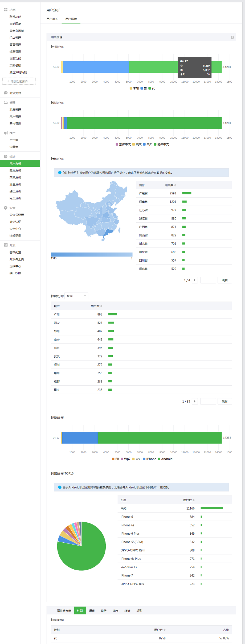The height and width of the screenshot is (644, 245).
Task: Open the 全国 city dropdown
Action: click(76, 296)
